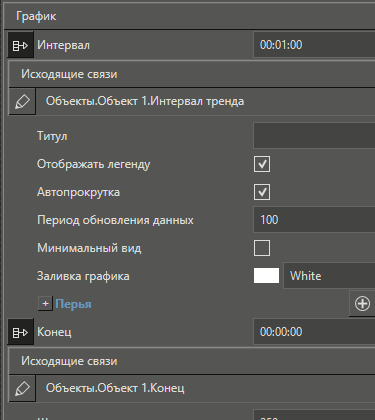Image resolution: width=375 pixels, height=420 pixels.
Task: Toggle the Отображать легенду checkbox
Action: (262, 164)
